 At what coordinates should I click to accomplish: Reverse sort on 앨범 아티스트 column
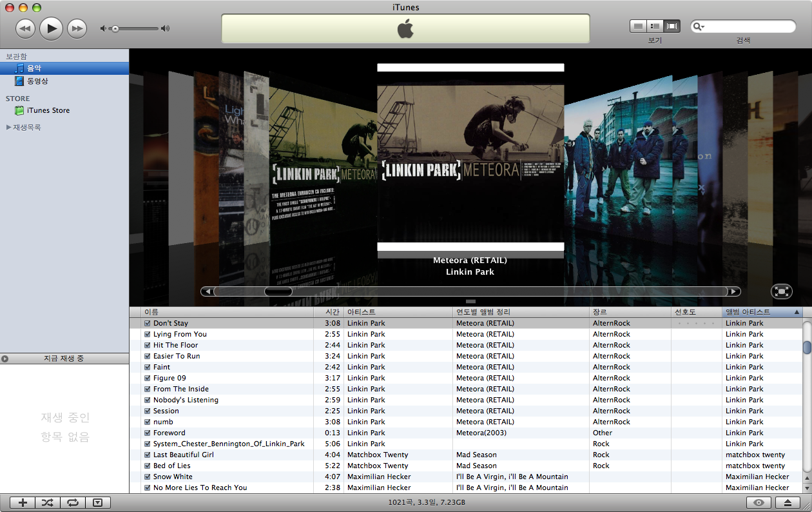tap(762, 312)
